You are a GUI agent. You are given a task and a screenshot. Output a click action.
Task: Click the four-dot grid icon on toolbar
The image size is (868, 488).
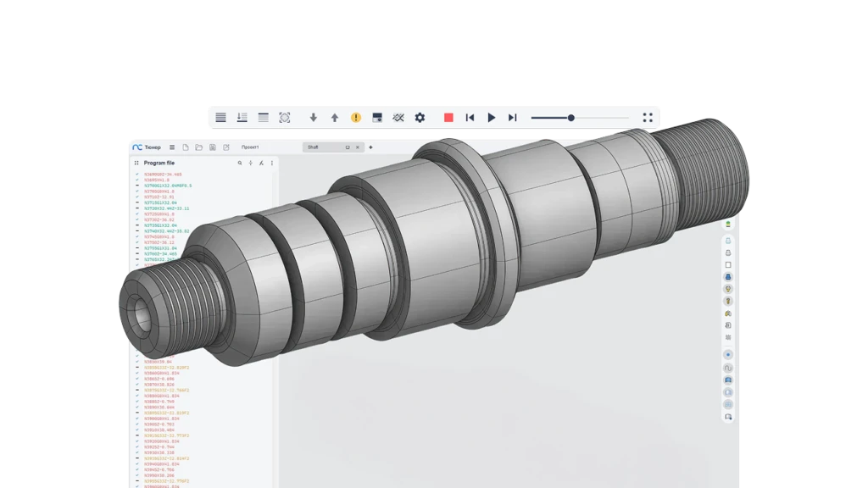click(648, 118)
